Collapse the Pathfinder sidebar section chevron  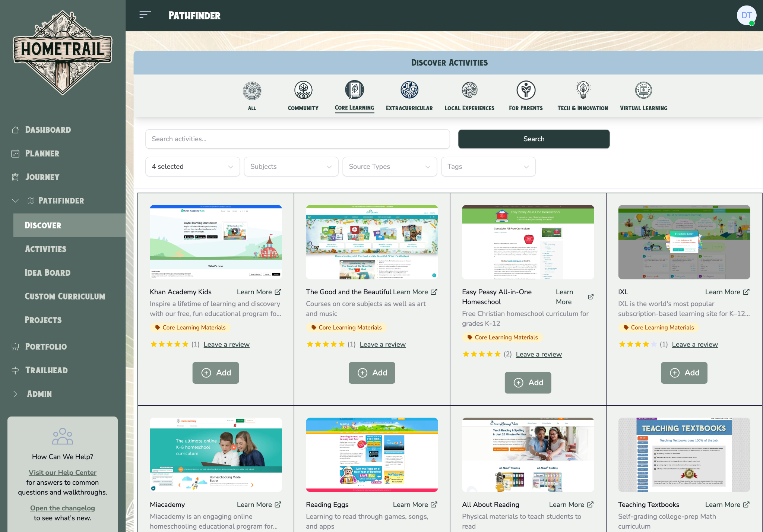[x=15, y=201]
